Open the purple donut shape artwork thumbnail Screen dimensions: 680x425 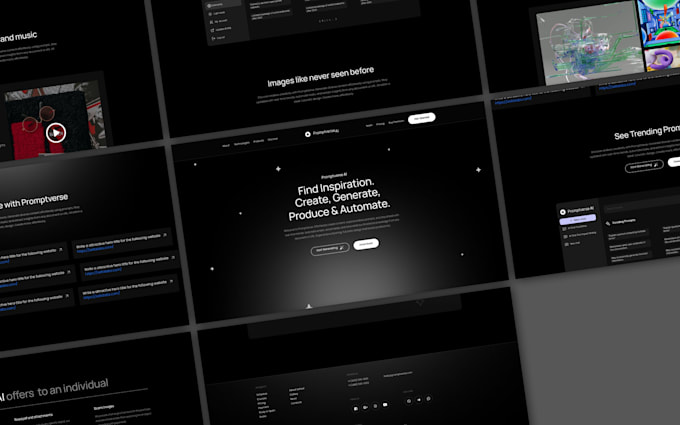click(x=662, y=59)
